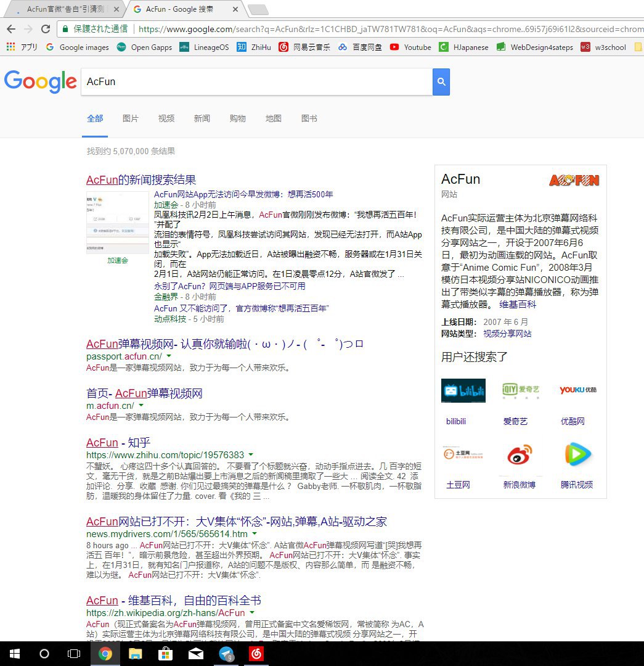Open the AcFun - 知乎 result link
The height and width of the screenshot is (666, 644).
point(118,443)
